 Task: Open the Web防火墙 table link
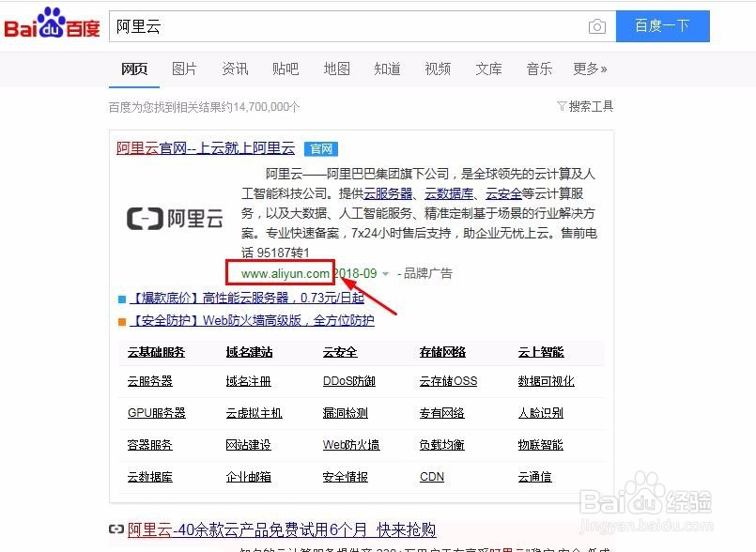351,445
